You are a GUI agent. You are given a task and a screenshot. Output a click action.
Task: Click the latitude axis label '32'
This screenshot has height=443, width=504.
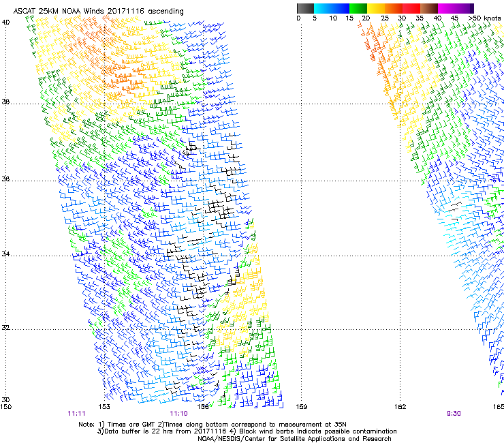(5, 328)
